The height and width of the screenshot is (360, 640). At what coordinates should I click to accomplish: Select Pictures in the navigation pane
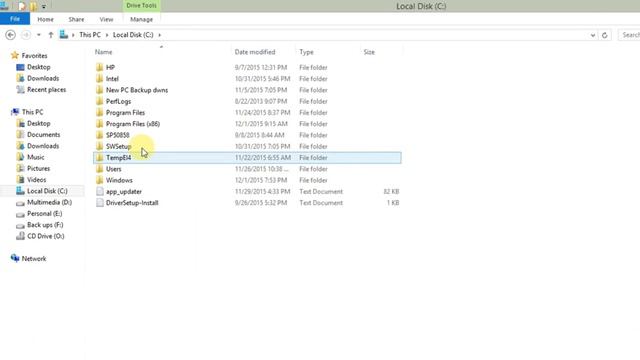tap(38, 169)
